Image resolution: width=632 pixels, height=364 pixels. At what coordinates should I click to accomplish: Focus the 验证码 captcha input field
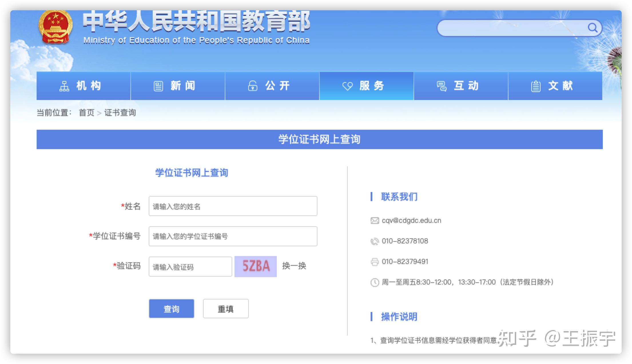tap(190, 267)
